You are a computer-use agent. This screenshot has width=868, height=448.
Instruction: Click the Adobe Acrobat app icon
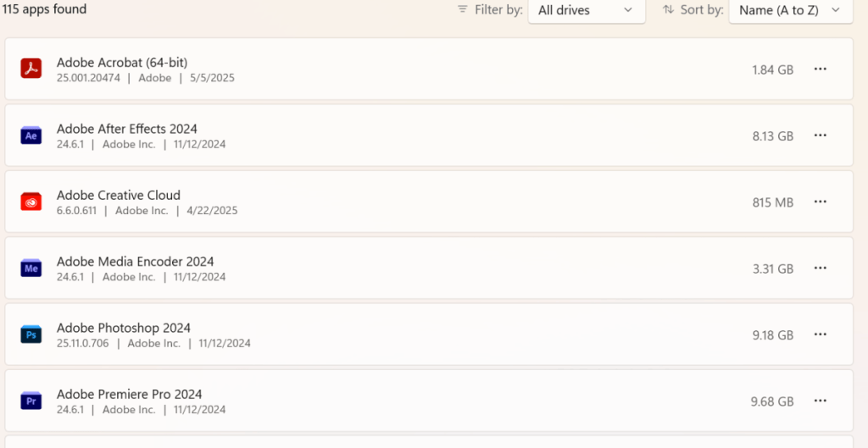(x=31, y=69)
